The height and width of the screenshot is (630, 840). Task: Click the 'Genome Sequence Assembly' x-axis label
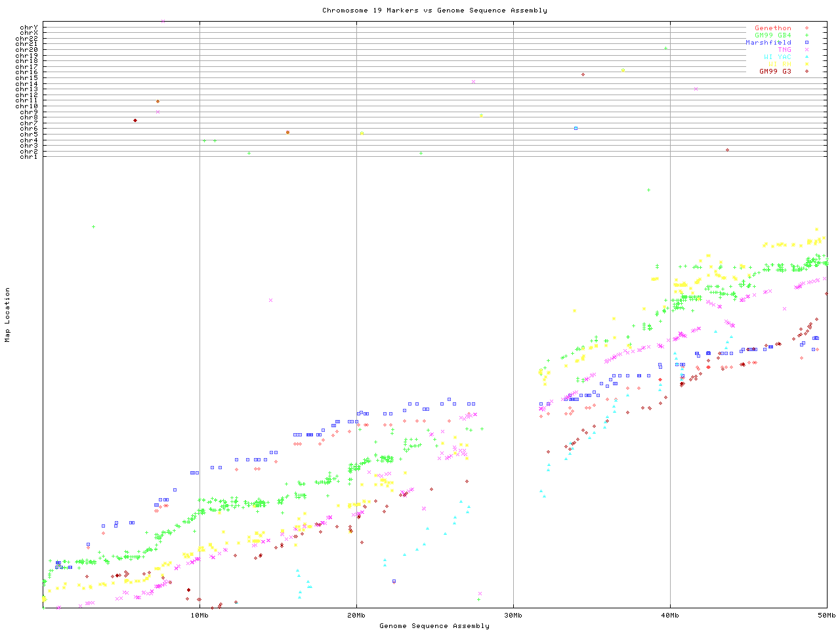434,626
